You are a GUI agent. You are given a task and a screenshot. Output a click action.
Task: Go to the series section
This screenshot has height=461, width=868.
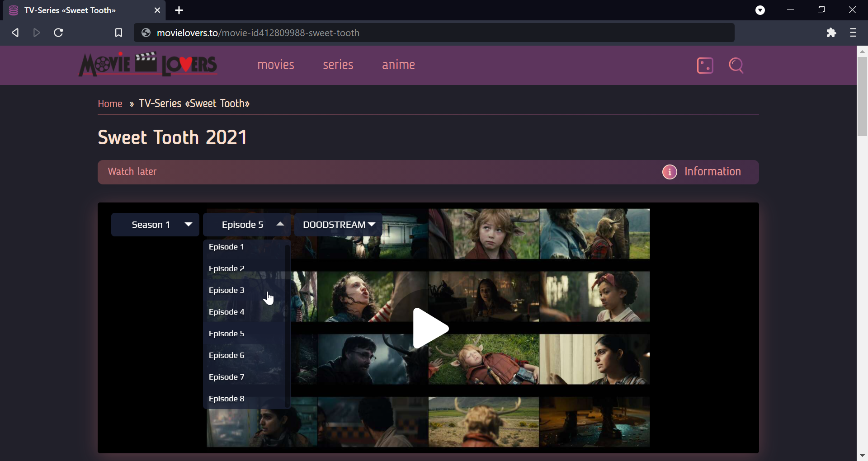tap(338, 65)
